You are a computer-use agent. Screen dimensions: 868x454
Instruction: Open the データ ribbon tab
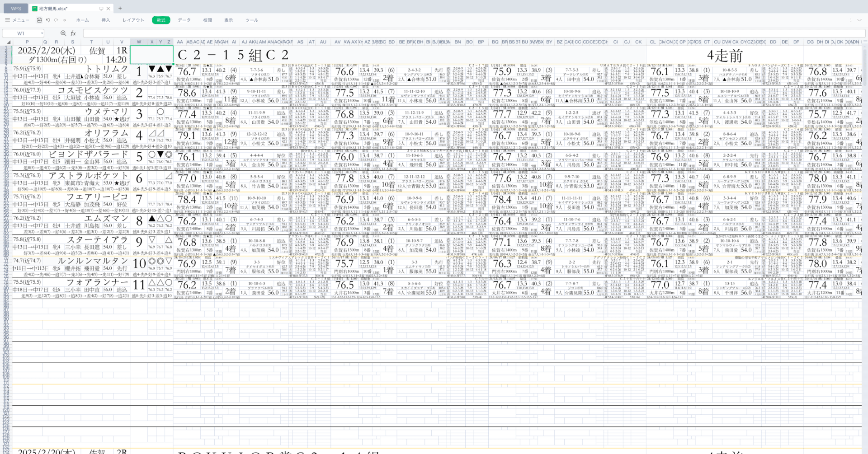click(x=184, y=20)
